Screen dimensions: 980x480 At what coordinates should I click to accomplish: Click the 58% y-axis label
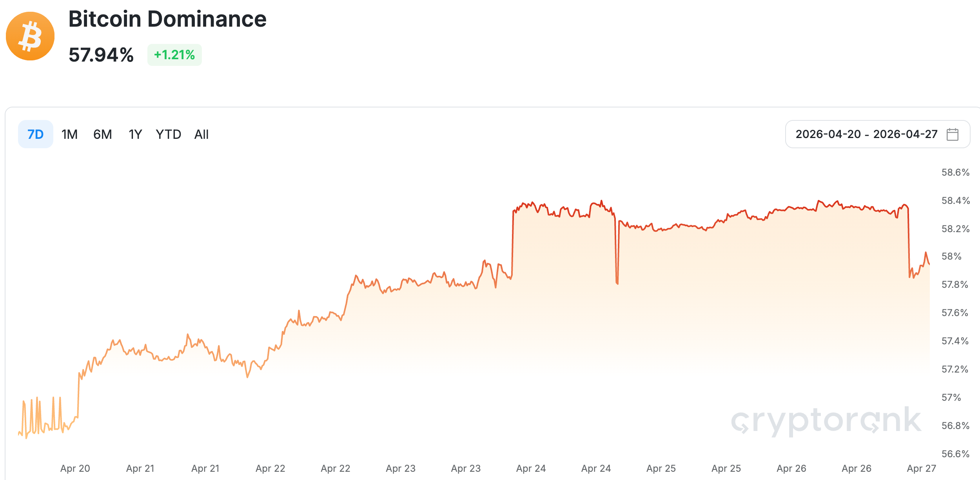[x=951, y=256]
